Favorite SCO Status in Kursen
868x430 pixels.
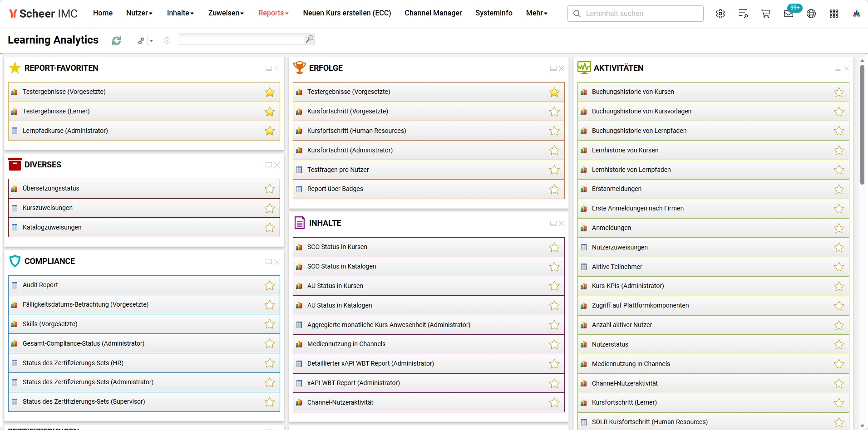coord(554,247)
